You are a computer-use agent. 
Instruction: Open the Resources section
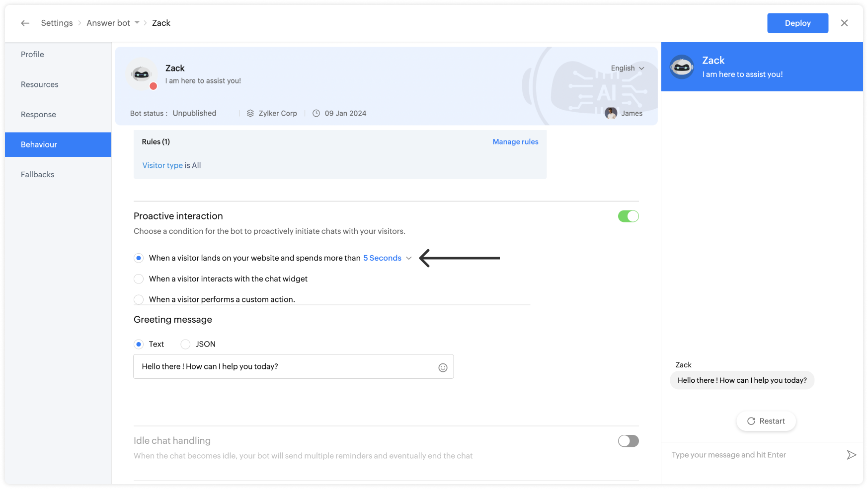click(40, 84)
